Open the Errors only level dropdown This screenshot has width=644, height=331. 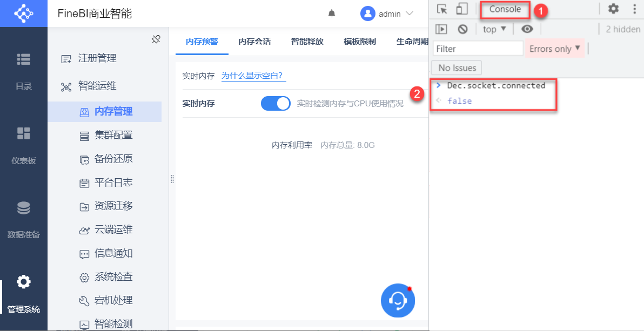click(555, 49)
